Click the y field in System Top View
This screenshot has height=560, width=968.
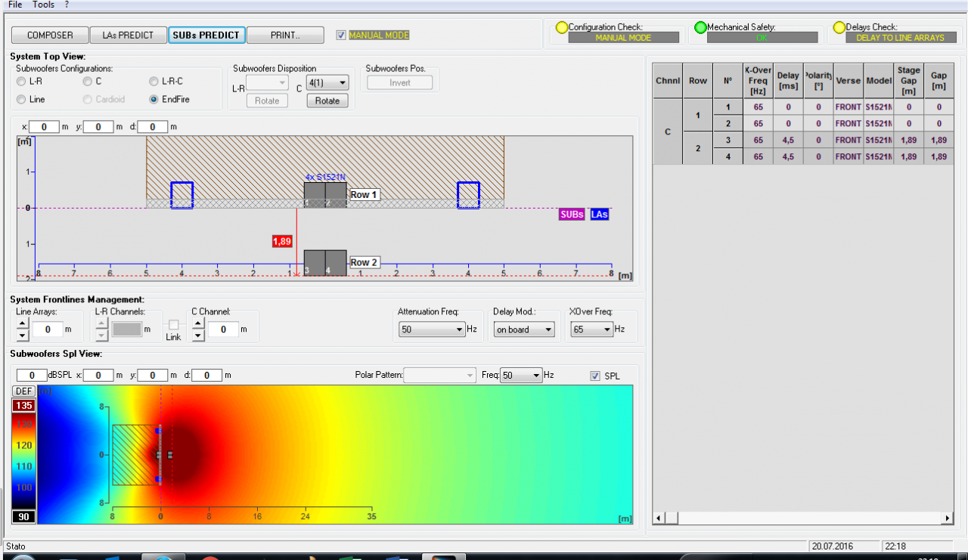pos(98,127)
